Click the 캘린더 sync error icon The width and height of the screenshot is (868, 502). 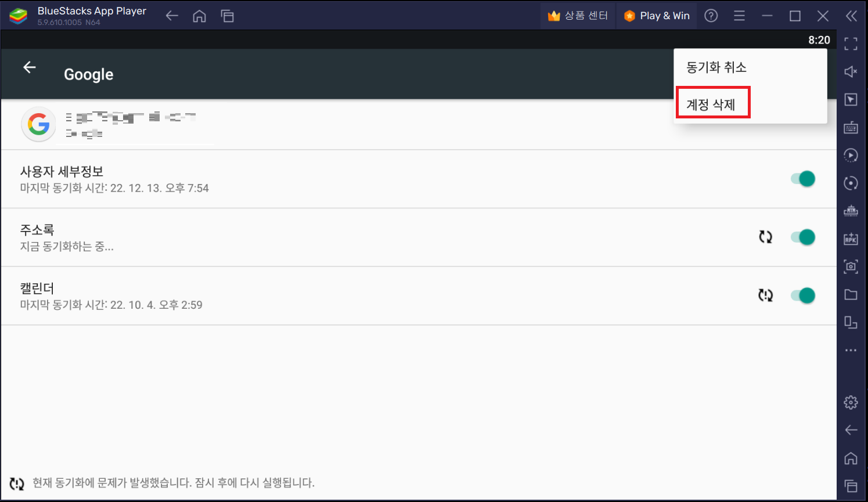pos(766,295)
